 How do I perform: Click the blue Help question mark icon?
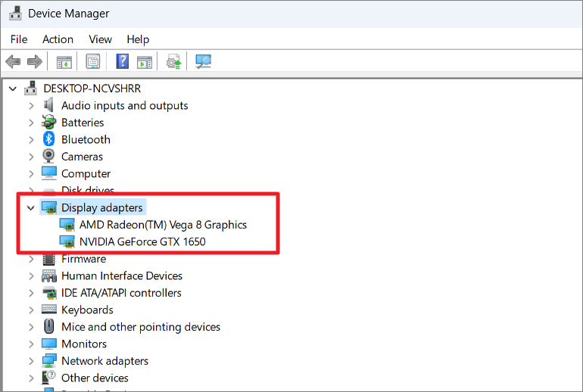(123, 61)
